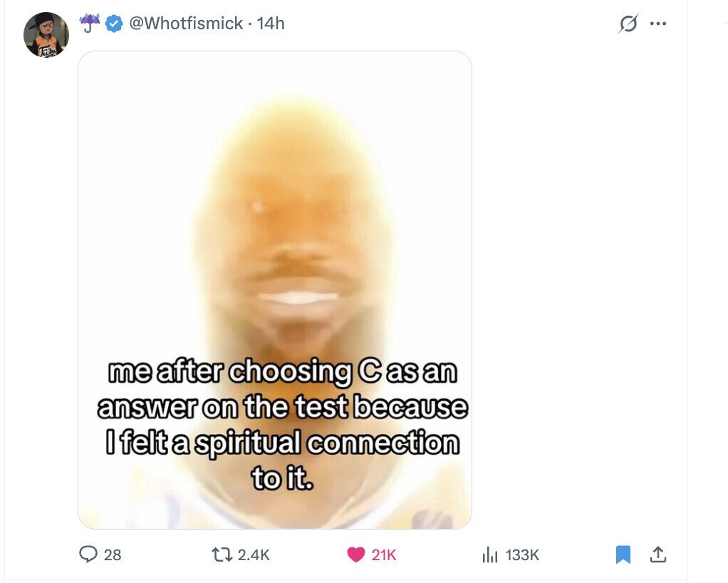Viewport: 728px width, 583px height.
Task: Click the umbrella emoji display name
Action: (90, 24)
